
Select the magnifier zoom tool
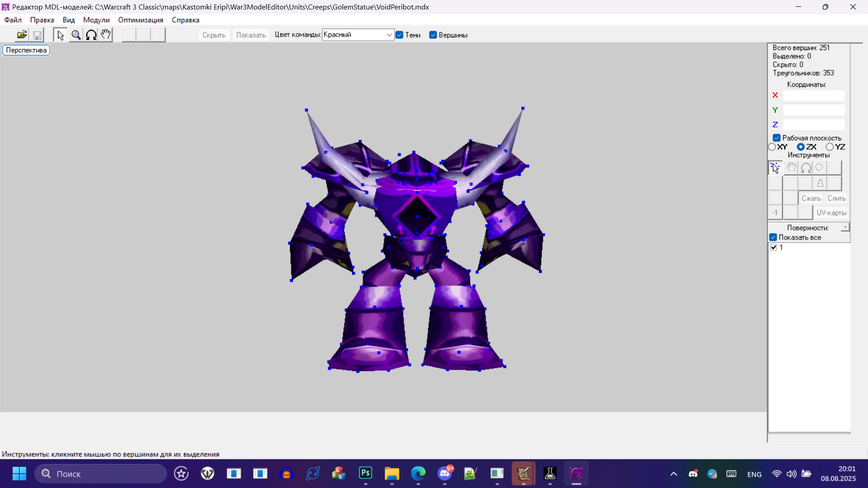click(75, 35)
